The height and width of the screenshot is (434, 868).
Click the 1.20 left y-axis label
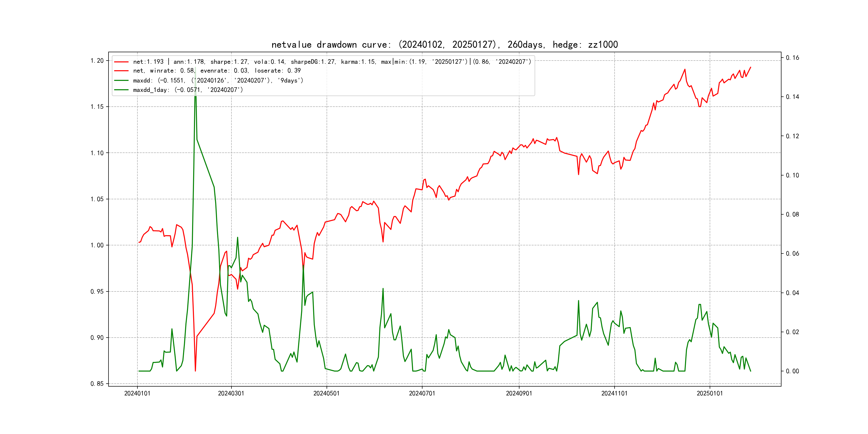pyautogui.click(x=97, y=61)
